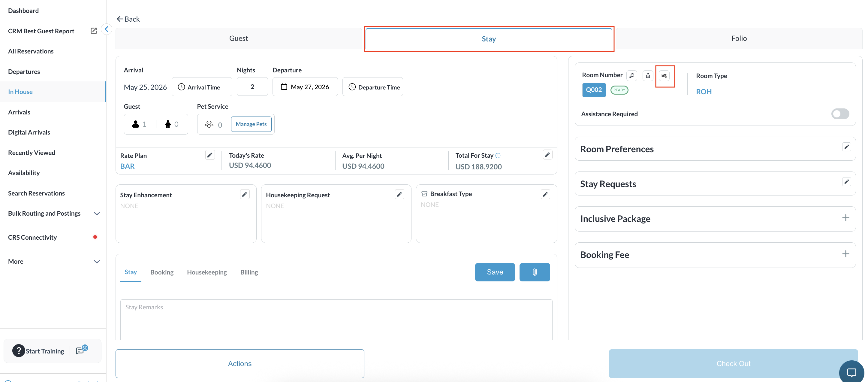868x382 pixels.
Task: Click the Breakfast Type checkbox icon
Action: 424,194
